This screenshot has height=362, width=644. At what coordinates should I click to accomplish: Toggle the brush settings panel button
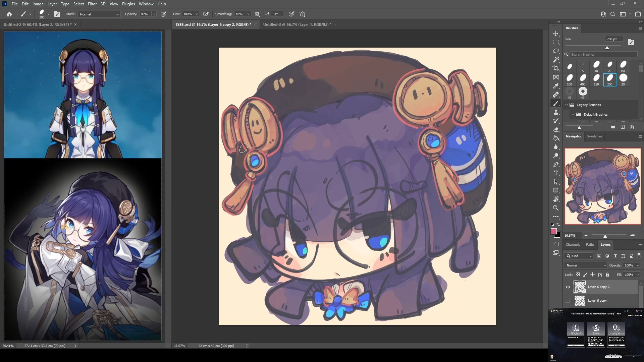[x=57, y=14]
